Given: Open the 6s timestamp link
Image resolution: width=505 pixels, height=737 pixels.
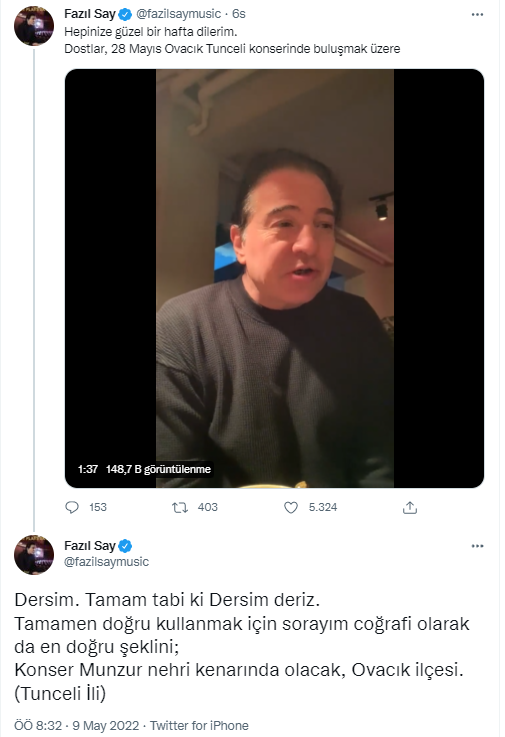Looking at the screenshot, I should (x=239, y=14).
